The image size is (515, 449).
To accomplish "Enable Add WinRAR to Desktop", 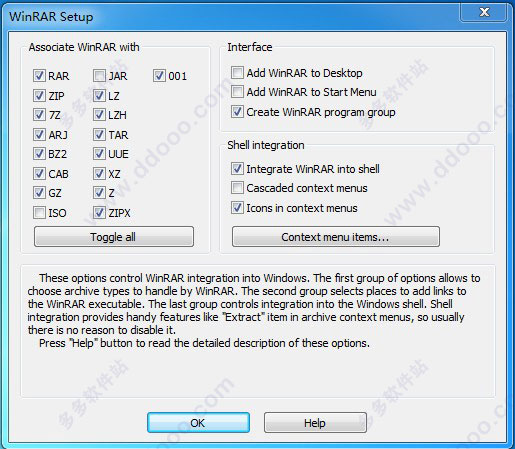I will [x=237, y=72].
